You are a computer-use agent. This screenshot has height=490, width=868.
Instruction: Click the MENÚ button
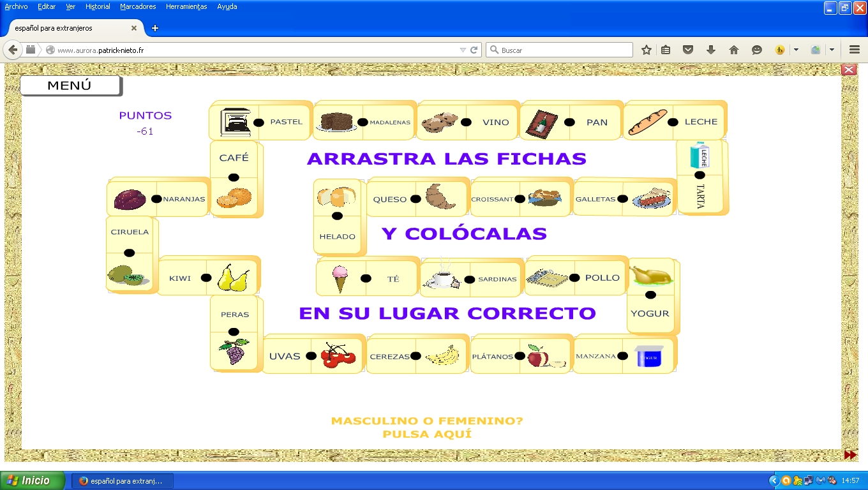(x=70, y=84)
